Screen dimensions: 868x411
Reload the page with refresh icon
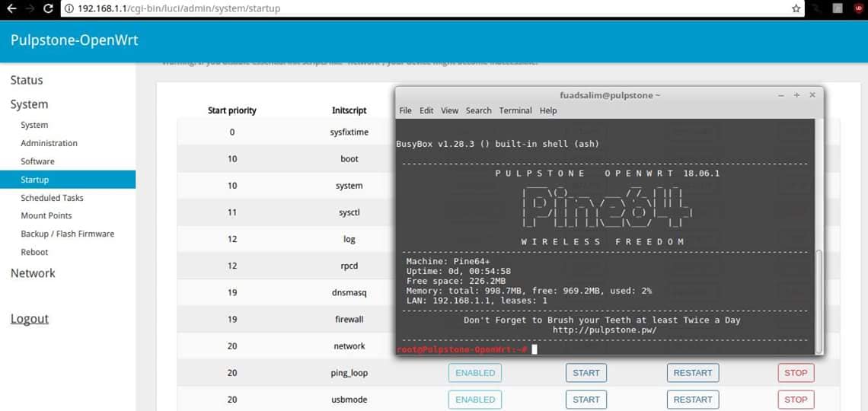48,8
